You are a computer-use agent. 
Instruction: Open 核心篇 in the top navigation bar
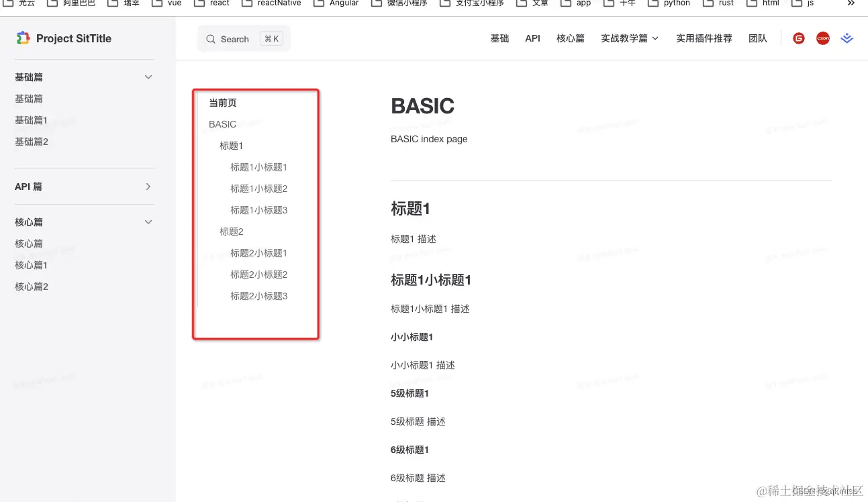(x=571, y=38)
